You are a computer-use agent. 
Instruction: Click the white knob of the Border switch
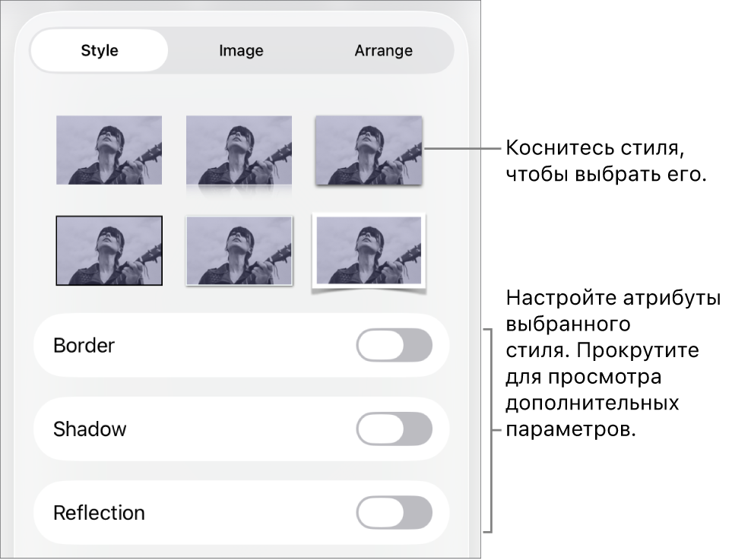(x=379, y=346)
